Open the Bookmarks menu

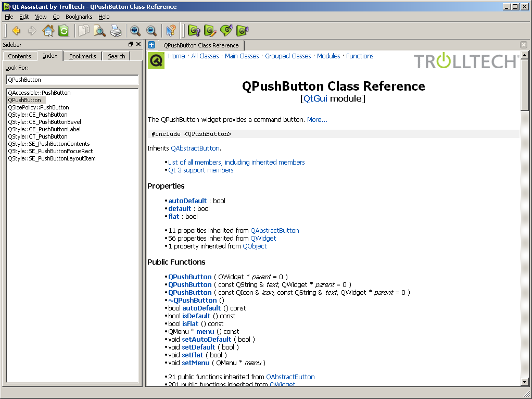pos(79,17)
